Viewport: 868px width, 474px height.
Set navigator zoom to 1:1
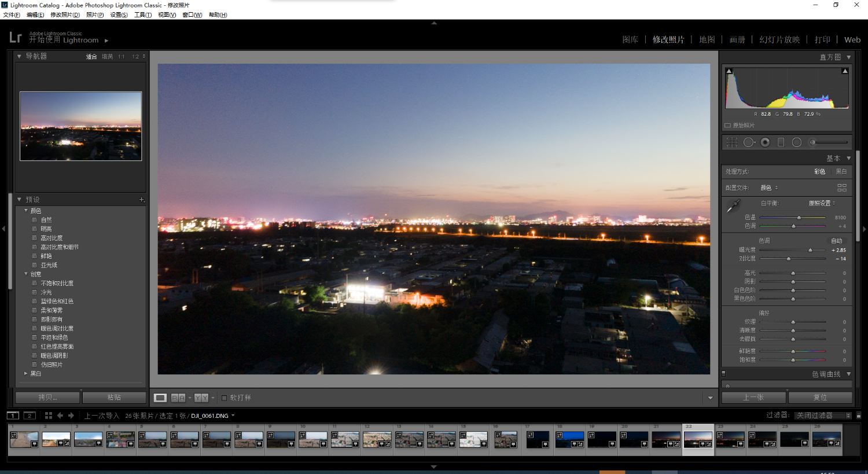[x=122, y=57]
